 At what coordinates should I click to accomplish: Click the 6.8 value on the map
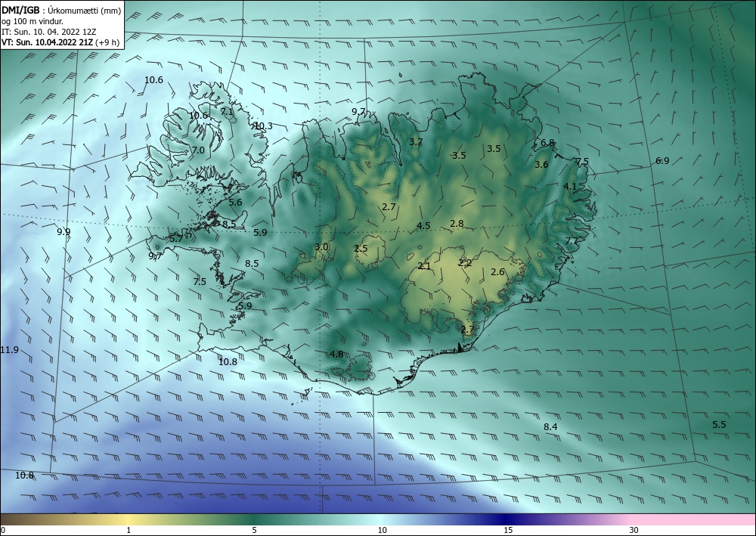(x=547, y=143)
